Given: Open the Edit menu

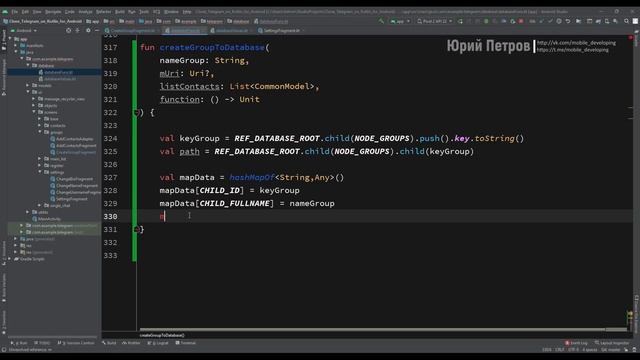Looking at the screenshot, I should pos(25,12).
